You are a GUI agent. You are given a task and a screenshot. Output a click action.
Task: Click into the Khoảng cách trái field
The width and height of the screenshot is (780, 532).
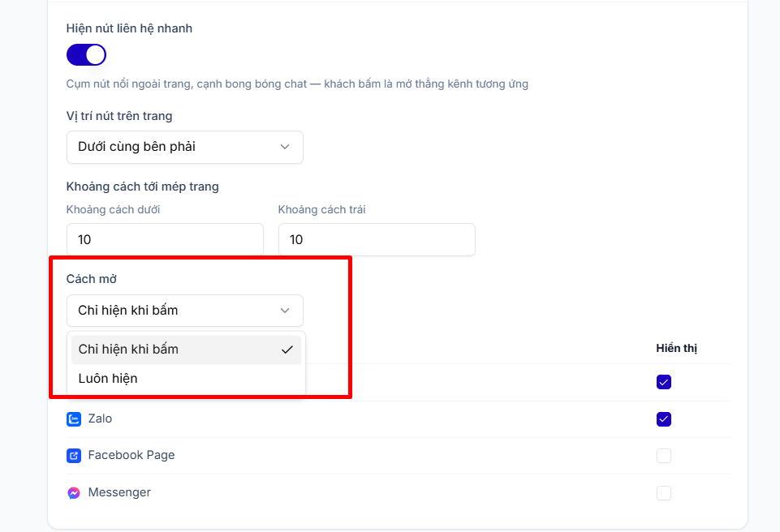click(x=377, y=240)
